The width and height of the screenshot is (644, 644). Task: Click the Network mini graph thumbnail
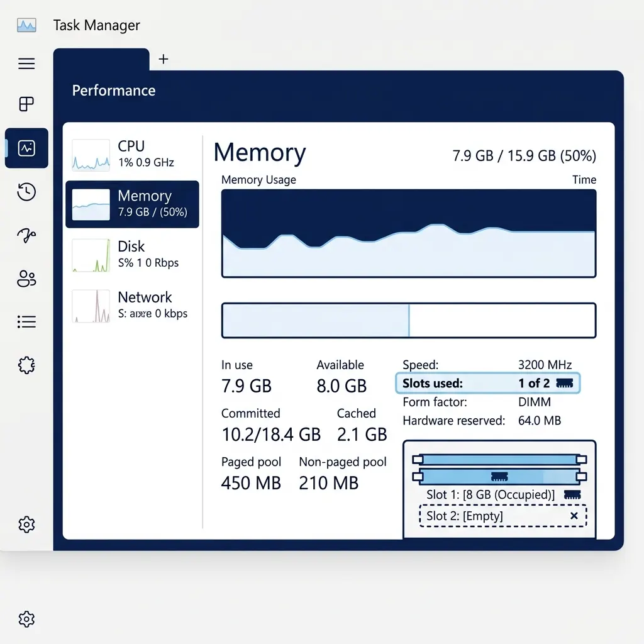(x=91, y=306)
